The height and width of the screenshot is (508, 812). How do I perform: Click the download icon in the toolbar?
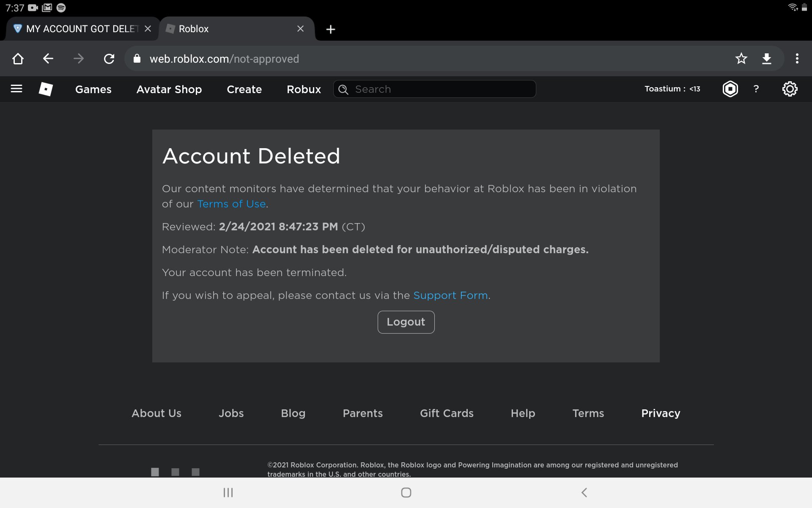tap(767, 59)
